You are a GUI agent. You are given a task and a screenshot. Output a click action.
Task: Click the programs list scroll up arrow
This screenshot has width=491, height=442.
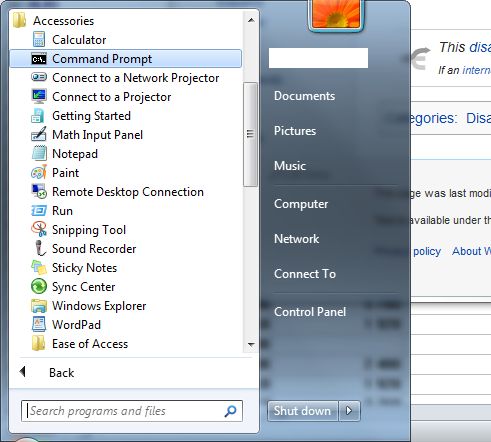(x=251, y=21)
